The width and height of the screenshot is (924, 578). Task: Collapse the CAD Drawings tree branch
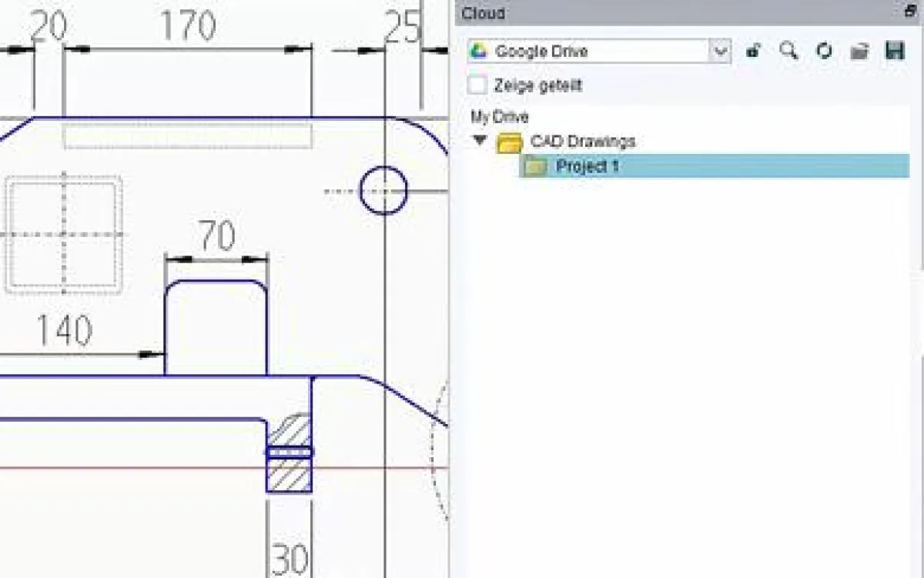point(479,142)
